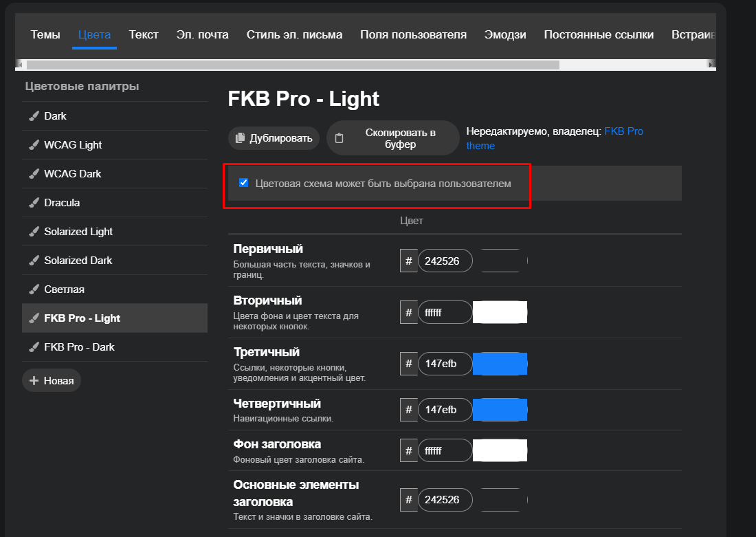Open the Поля пользователя tab
The width and height of the screenshot is (756, 537).
(413, 34)
